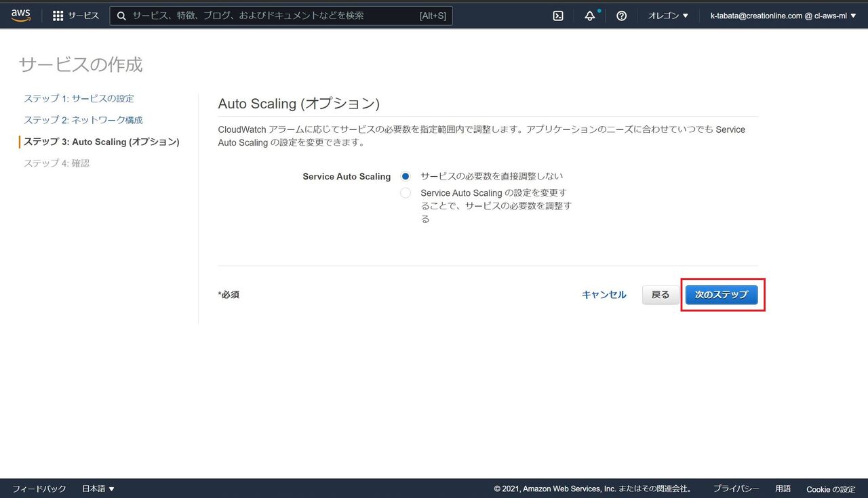Select the Service Auto Scaling 設定変更 radio

(x=406, y=193)
